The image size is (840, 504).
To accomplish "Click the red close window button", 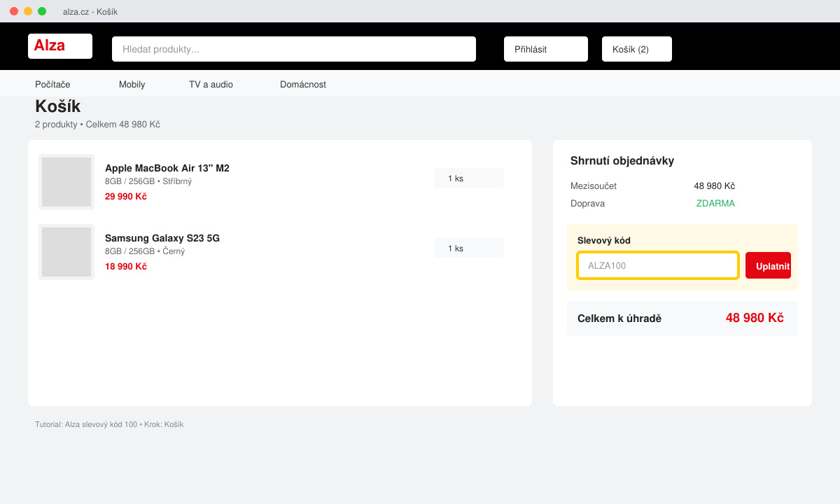I will (14, 11).
